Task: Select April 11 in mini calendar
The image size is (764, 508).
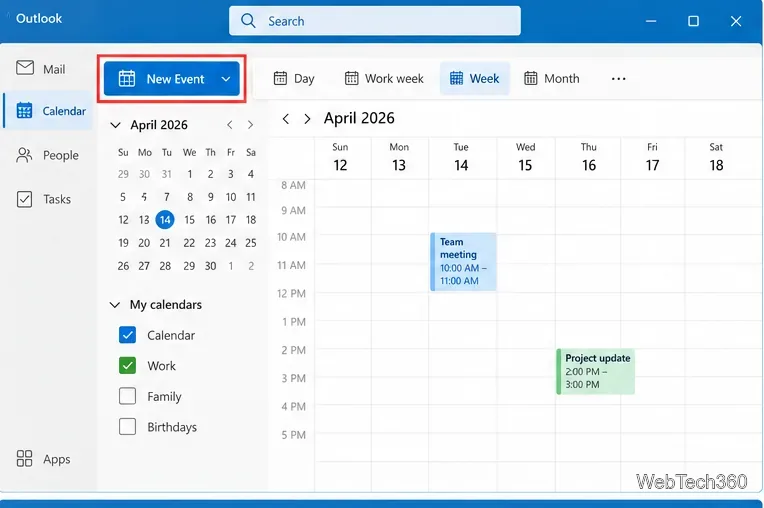Action: tap(250, 197)
